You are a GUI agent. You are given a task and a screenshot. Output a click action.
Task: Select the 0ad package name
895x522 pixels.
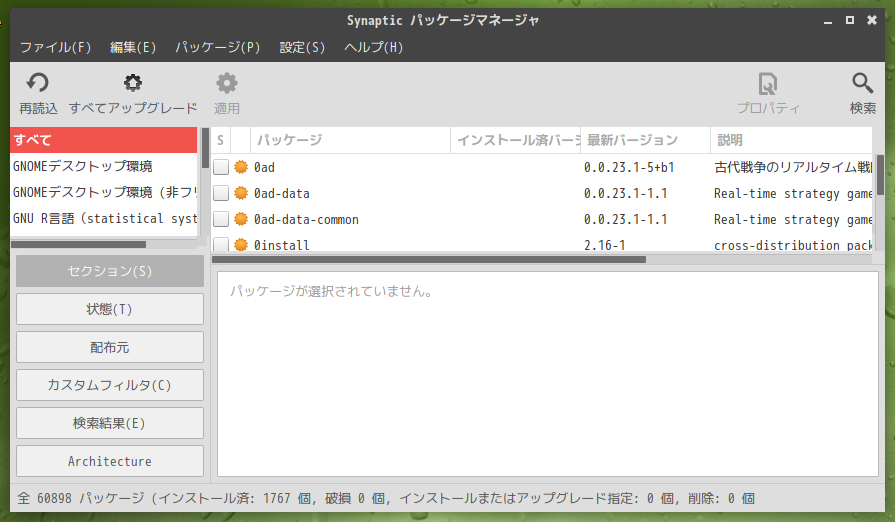[264, 167]
